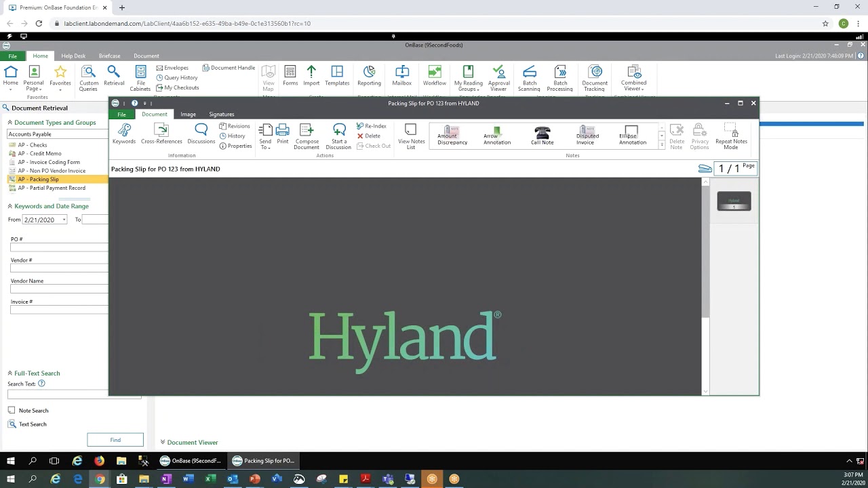
Task: Open the Personal Page dropdown
Action: pos(33,79)
